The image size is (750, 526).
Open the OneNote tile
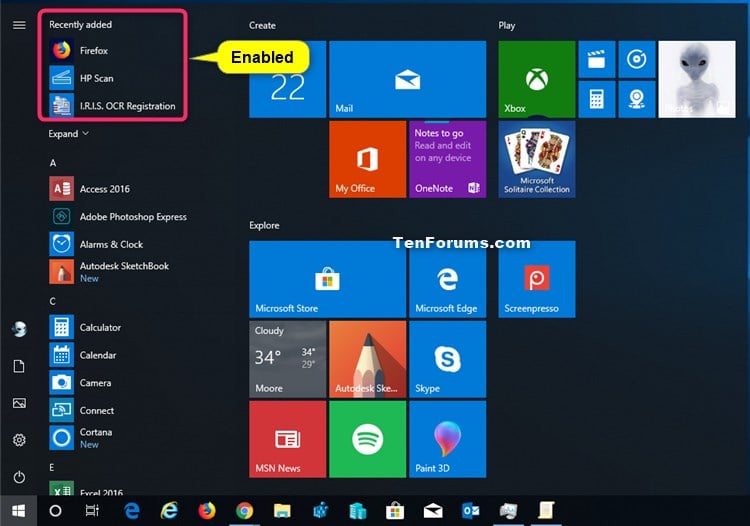point(448,159)
